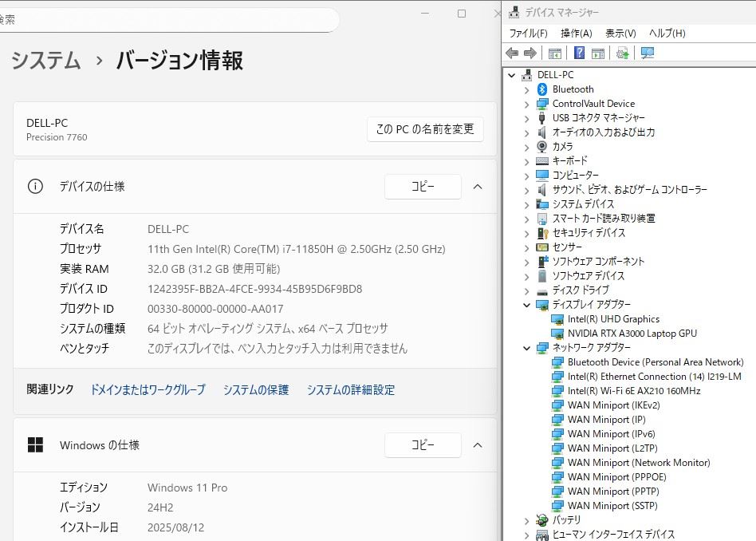Viewport: 756px width, 541px height.
Task: Collapse the ネットワーク アダプター category
Action: pyautogui.click(x=526, y=349)
